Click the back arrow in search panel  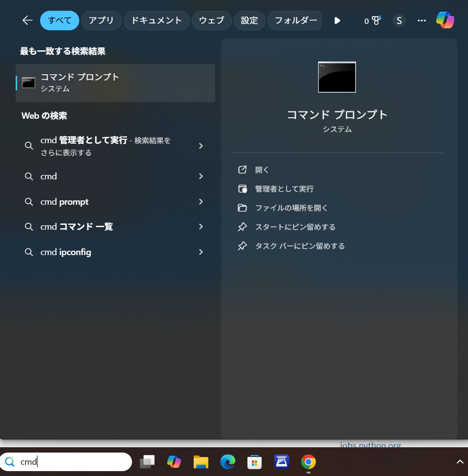27,21
